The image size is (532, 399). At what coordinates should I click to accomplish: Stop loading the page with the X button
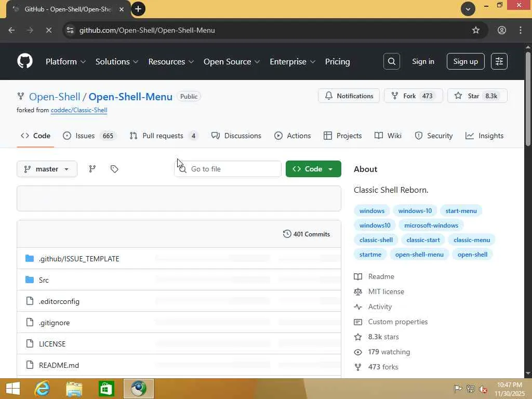pyautogui.click(x=49, y=30)
